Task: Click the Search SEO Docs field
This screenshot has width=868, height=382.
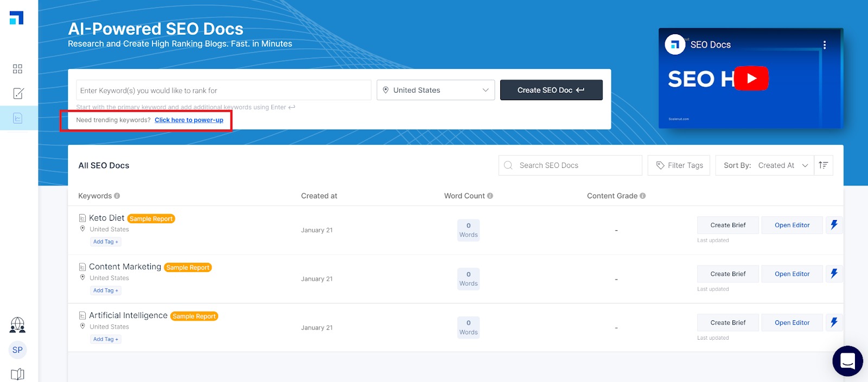Action: point(575,165)
